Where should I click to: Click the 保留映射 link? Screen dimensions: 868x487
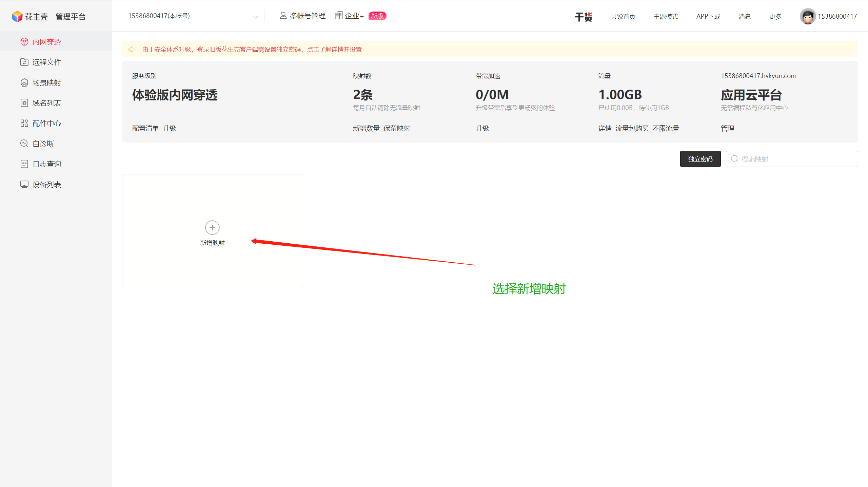[397, 128]
